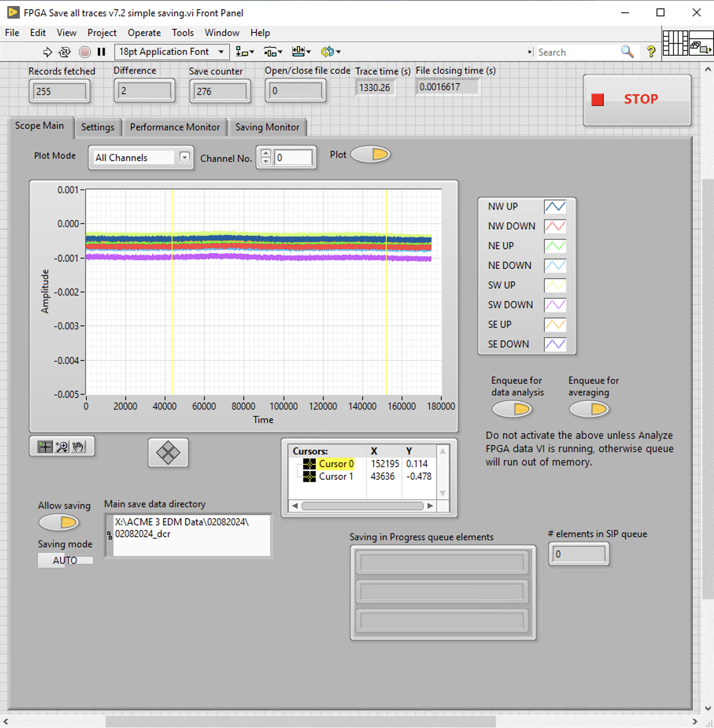Open the Align Objects toolbar dropdown
The width and height of the screenshot is (714, 728).
pyautogui.click(x=244, y=52)
